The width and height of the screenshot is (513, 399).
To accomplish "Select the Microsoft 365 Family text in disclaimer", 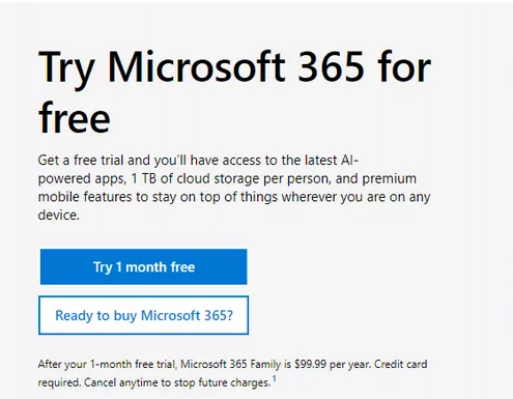I will pos(231,364).
